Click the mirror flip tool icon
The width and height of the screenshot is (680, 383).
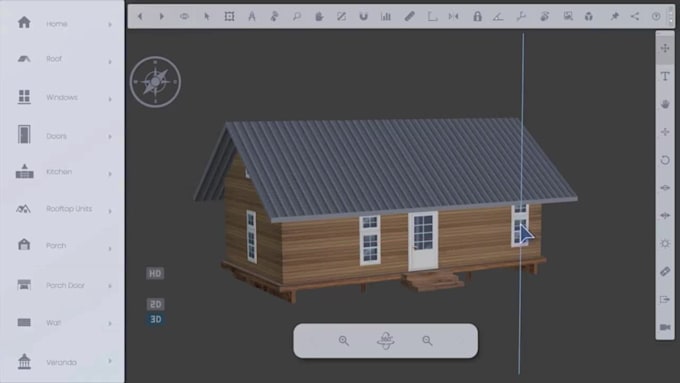tap(454, 16)
